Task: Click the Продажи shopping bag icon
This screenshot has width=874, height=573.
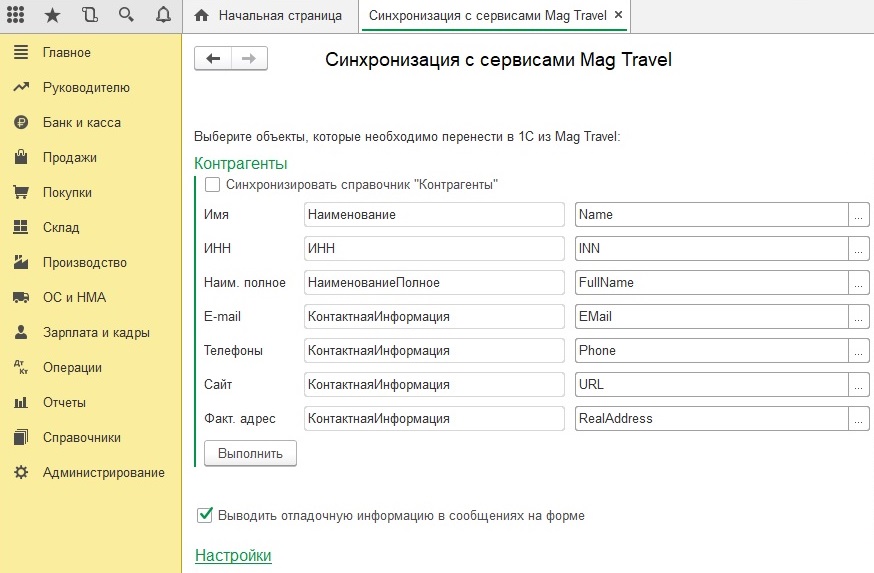Action: coord(21,157)
